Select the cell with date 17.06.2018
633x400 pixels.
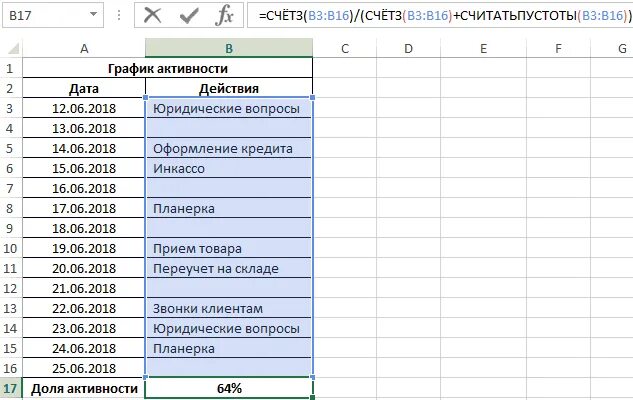tap(84, 208)
